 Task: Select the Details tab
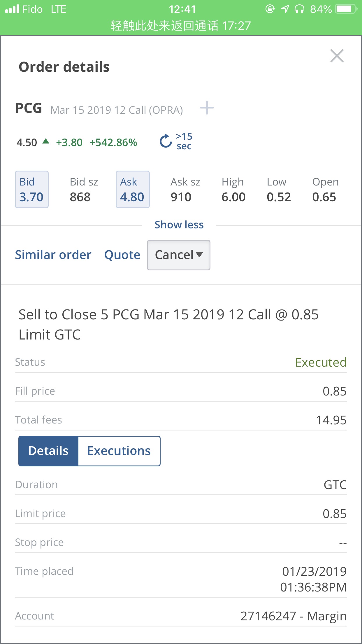(x=48, y=451)
